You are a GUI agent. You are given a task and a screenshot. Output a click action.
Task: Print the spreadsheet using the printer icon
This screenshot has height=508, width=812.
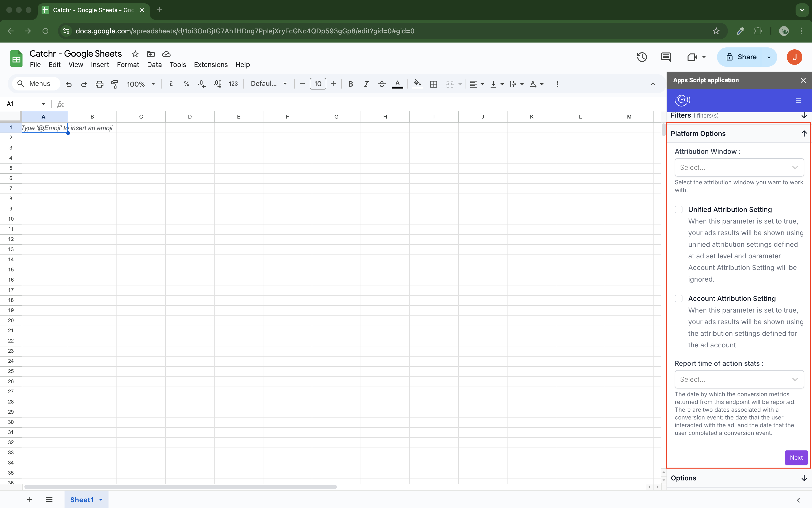(99, 84)
